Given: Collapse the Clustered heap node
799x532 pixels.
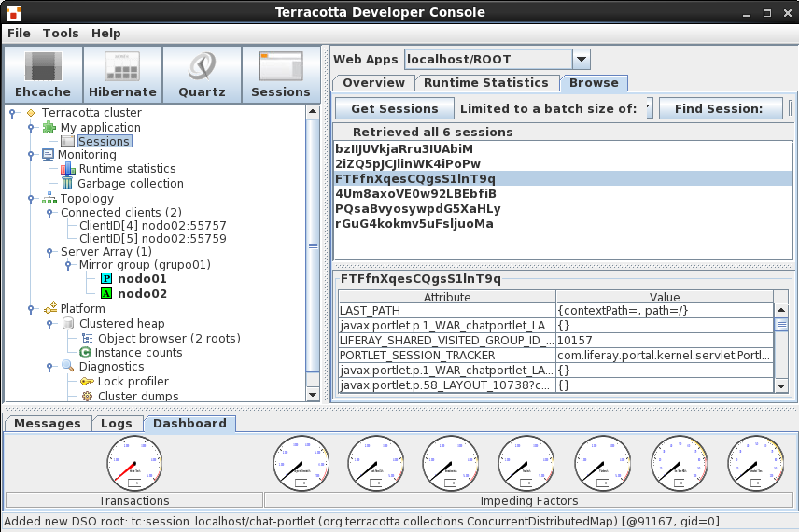Looking at the screenshot, I should (49, 323).
